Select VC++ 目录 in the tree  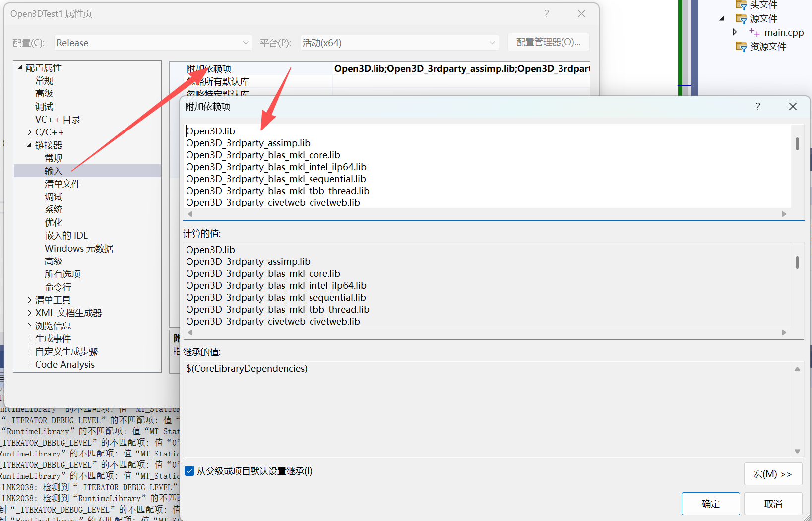(58, 120)
